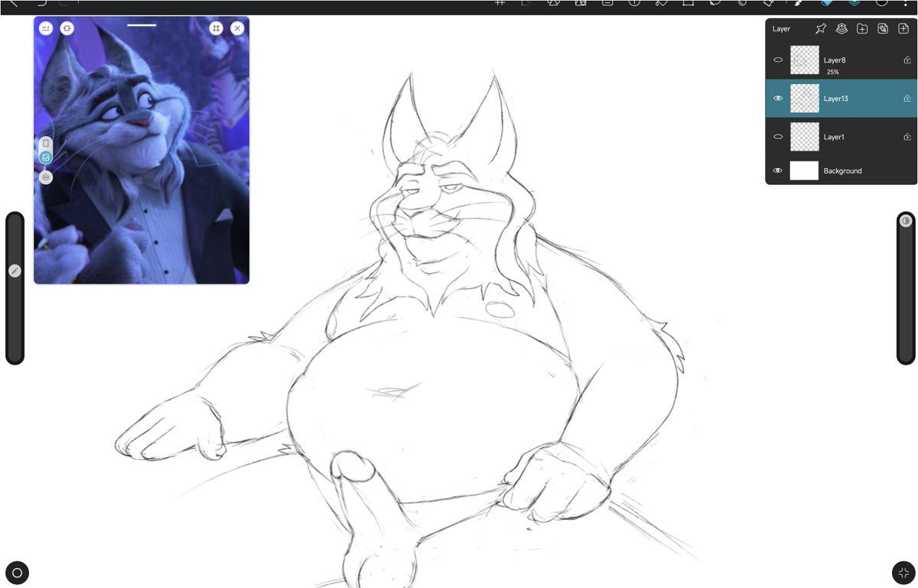The width and height of the screenshot is (918, 588).
Task: Lock Layer8
Action: (x=907, y=60)
